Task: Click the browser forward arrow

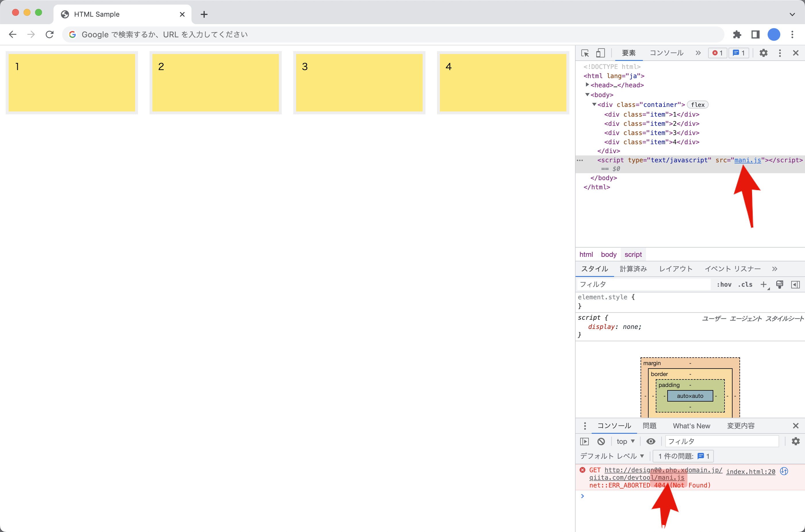Action: tap(31, 34)
